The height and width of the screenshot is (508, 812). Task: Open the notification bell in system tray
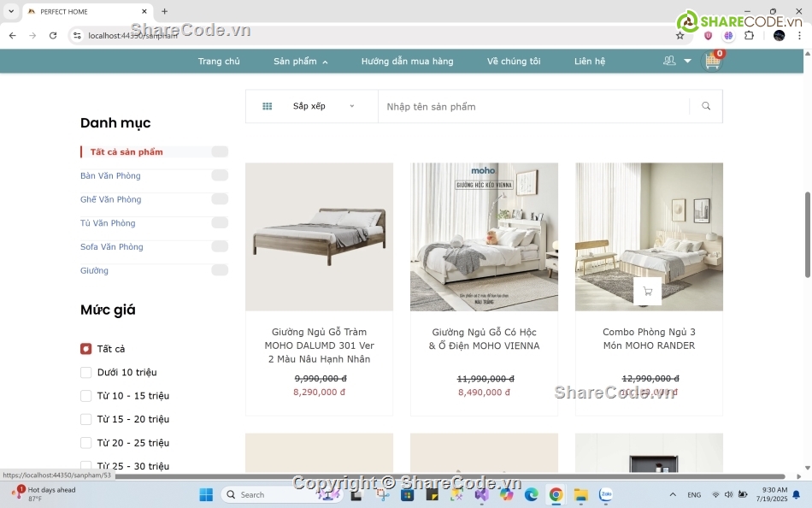(797, 494)
